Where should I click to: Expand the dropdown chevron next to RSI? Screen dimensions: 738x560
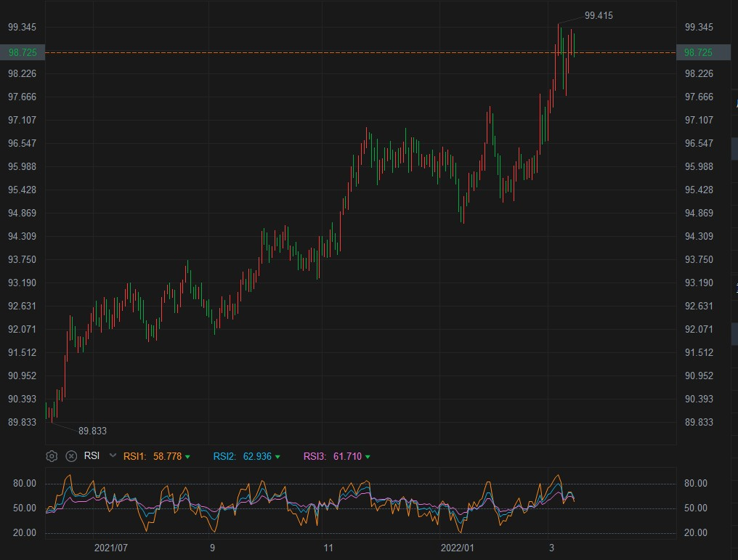113,455
